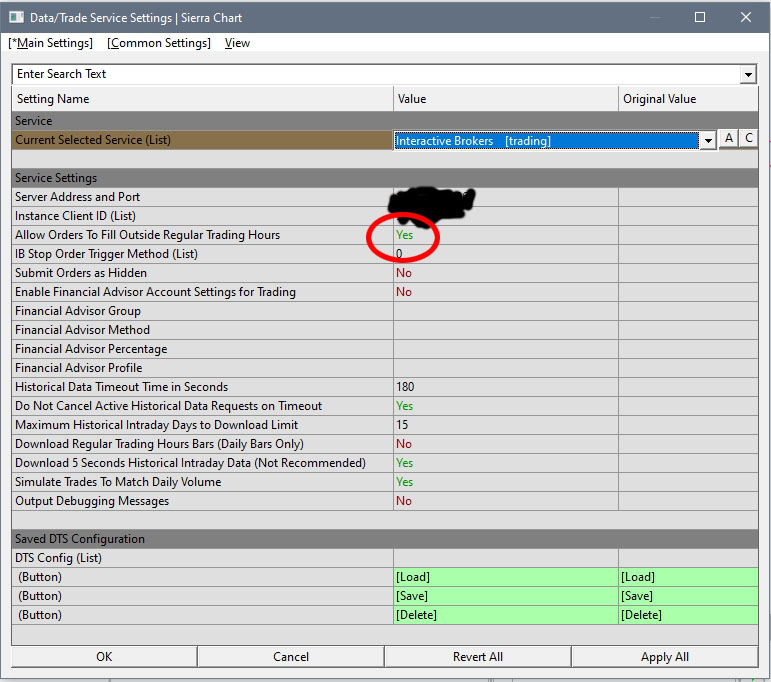Viewport: 771px width, 682px height.
Task: Open the View menu
Action: point(237,43)
